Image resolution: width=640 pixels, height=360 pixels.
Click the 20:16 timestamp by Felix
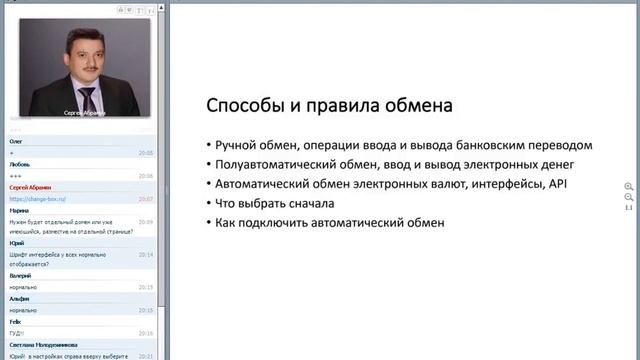(146, 333)
